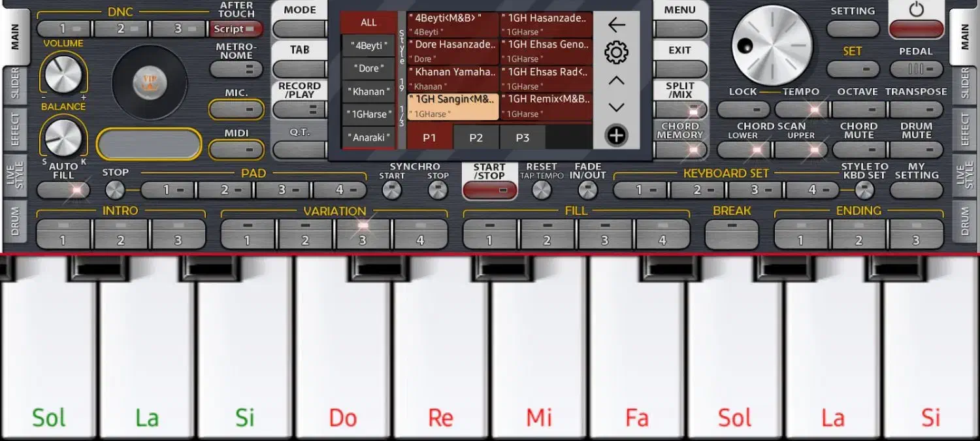Screen dimensions: 980x441
Task: Open the gear settings icon in display
Action: click(616, 52)
